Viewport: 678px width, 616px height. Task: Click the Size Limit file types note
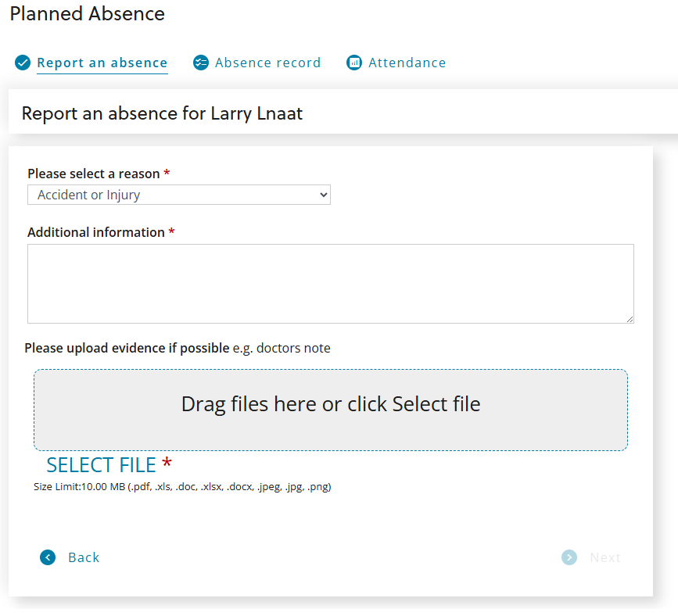(x=182, y=487)
